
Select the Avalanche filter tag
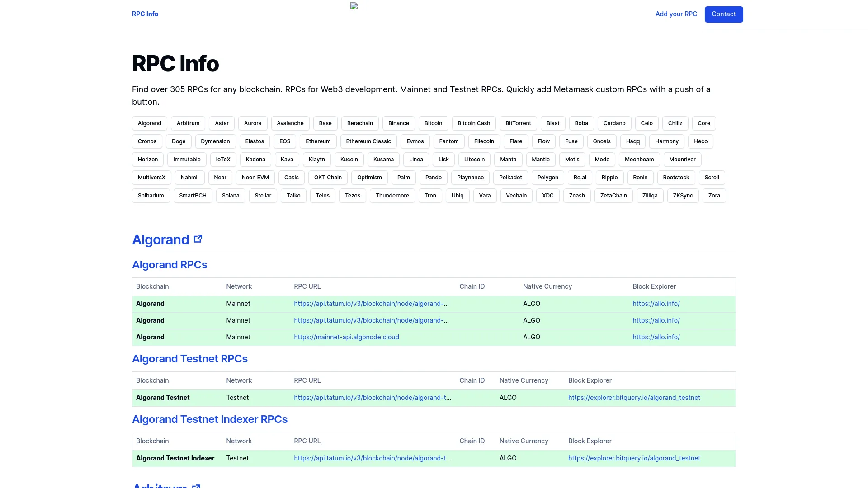(290, 123)
